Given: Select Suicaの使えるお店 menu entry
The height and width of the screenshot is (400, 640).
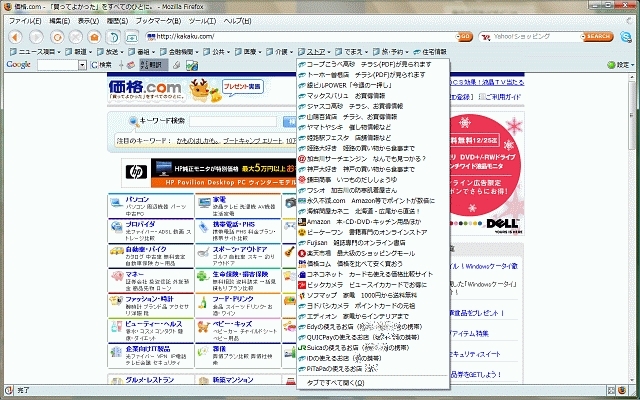Looking at the screenshot, I should [373, 348].
